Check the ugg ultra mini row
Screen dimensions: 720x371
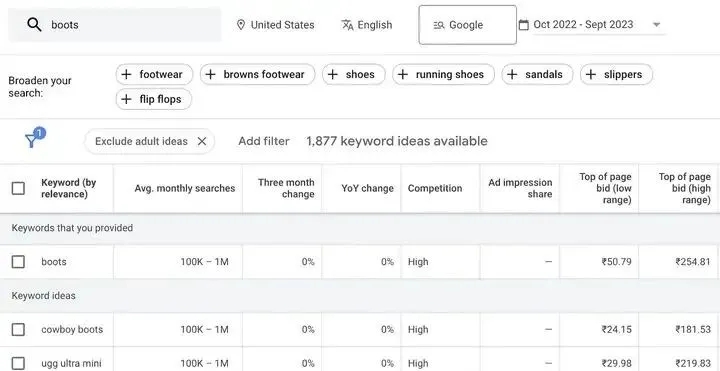18,363
